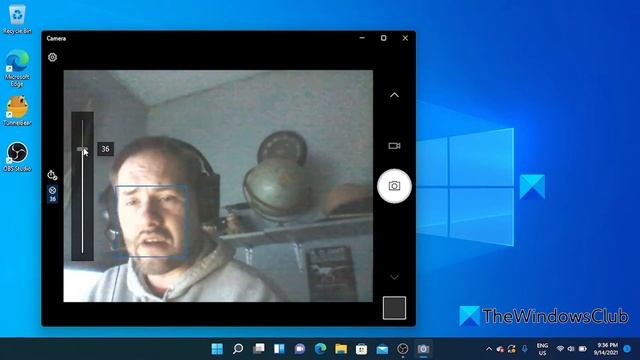Close the Camera window
The image size is (640, 360).
click(x=405, y=38)
